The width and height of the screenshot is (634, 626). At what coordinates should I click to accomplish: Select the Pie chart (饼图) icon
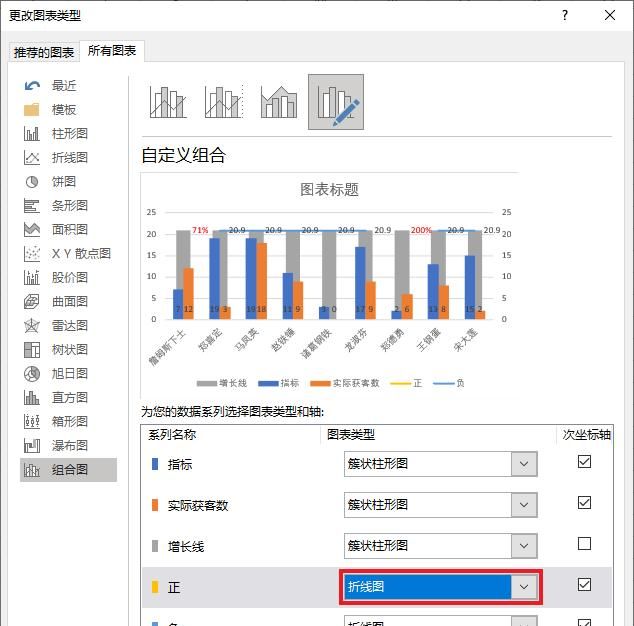pos(32,182)
